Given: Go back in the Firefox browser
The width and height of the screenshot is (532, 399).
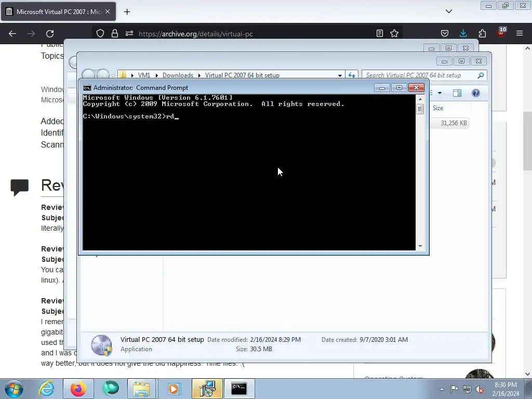Looking at the screenshot, I should (12, 34).
